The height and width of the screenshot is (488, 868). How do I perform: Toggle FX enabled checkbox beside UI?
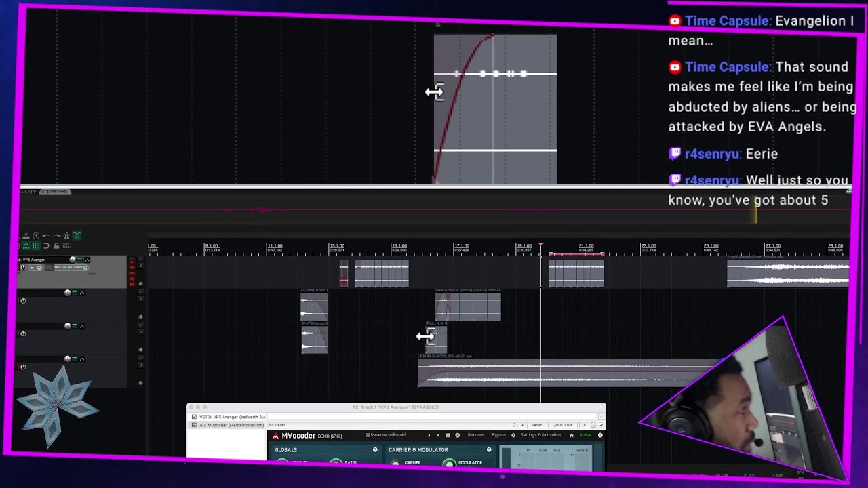pyautogui.click(x=601, y=425)
